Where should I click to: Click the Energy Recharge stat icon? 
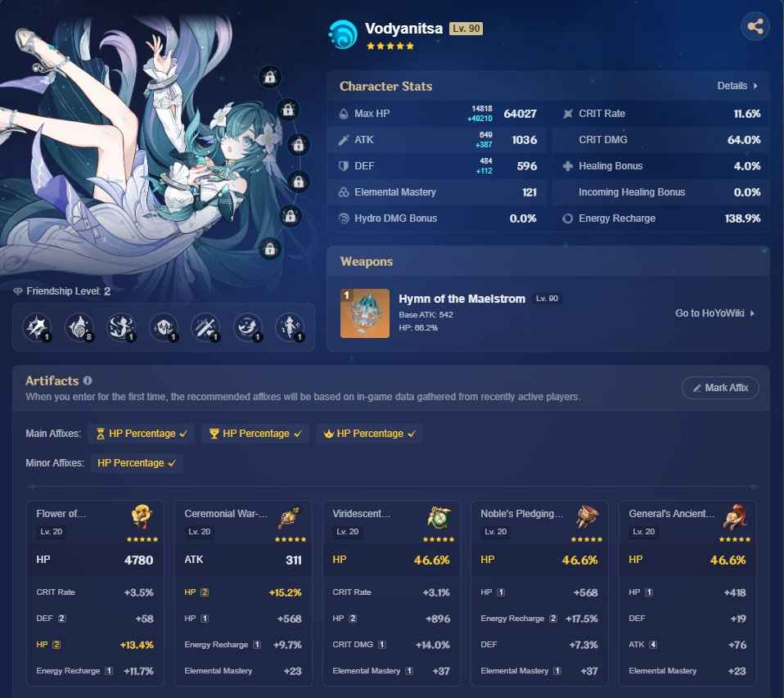[x=567, y=218]
